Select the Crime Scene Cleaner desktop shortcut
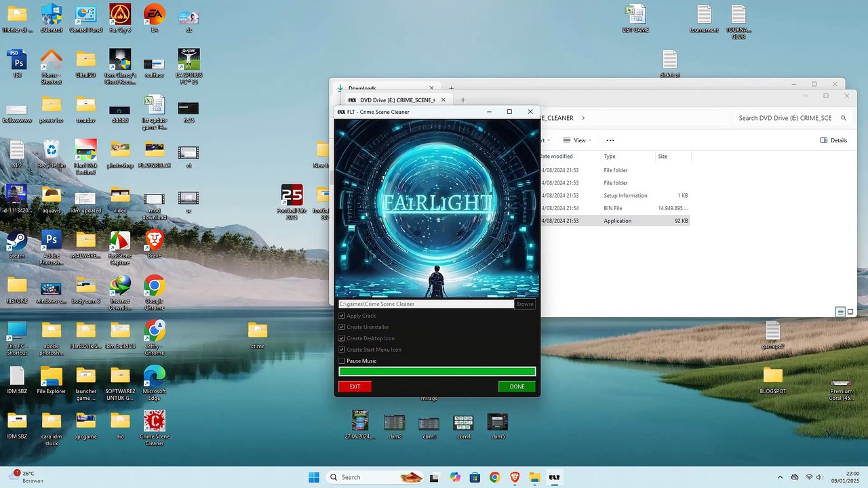The image size is (868, 488). pyautogui.click(x=154, y=428)
